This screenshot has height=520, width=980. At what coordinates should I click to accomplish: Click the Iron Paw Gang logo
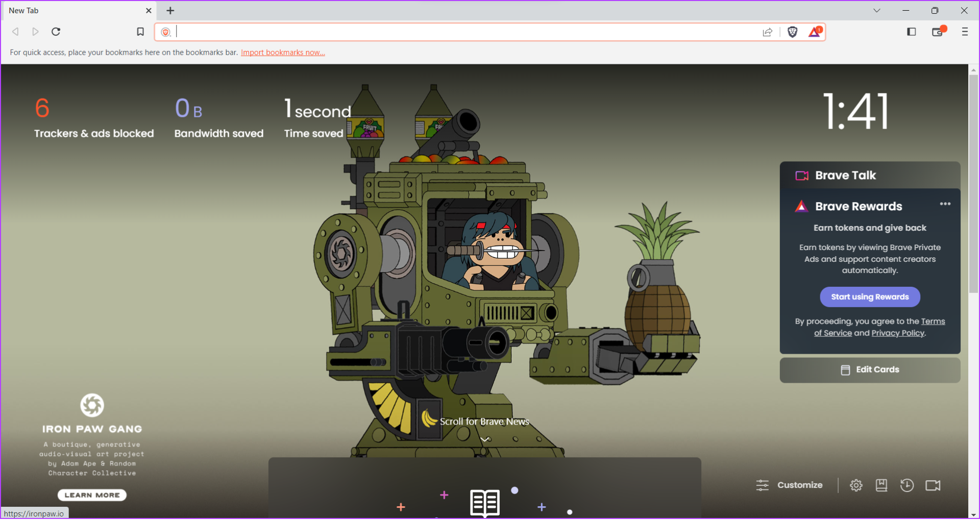[x=92, y=406]
